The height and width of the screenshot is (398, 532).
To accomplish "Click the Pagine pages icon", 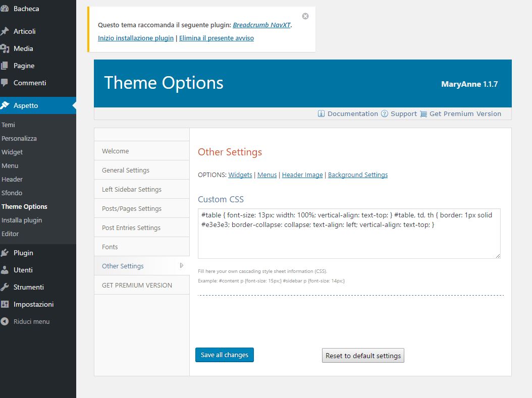I will tap(5, 66).
